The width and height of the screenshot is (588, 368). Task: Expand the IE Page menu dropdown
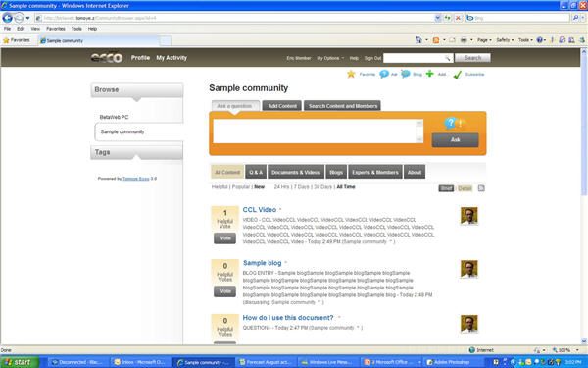(x=484, y=40)
